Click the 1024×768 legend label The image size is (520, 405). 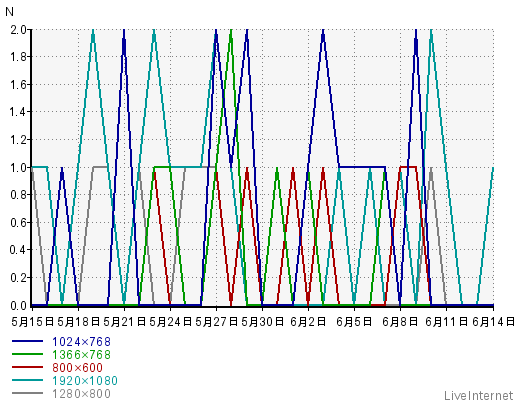(x=81, y=342)
